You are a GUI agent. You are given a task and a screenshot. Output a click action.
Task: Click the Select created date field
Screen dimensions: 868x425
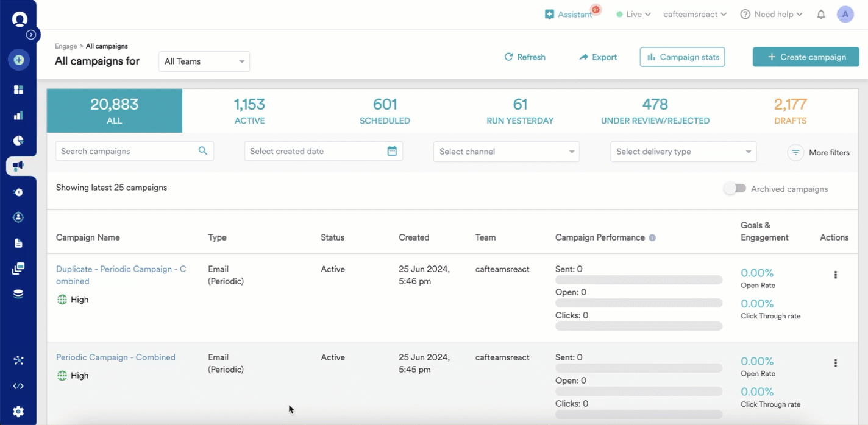pos(324,151)
